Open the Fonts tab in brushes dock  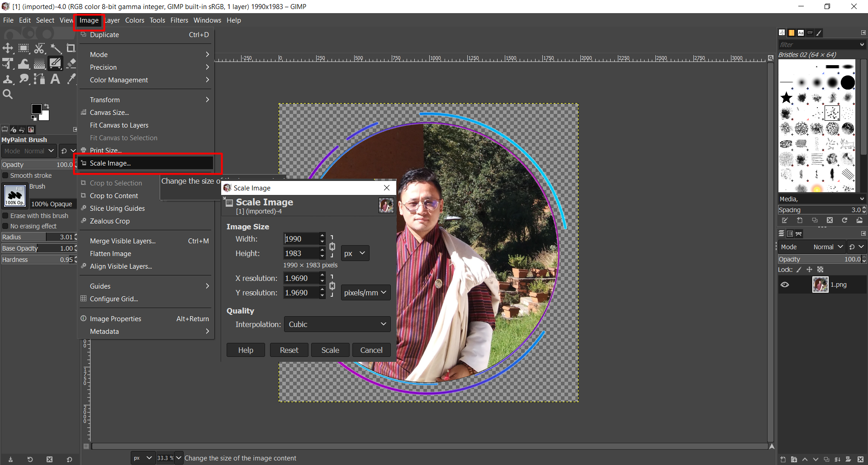point(801,33)
